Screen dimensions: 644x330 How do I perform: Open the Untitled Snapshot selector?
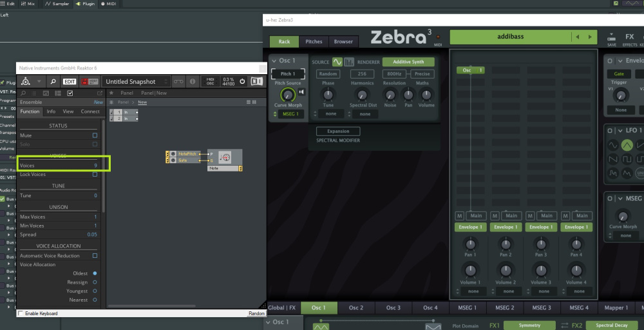click(x=136, y=81)
